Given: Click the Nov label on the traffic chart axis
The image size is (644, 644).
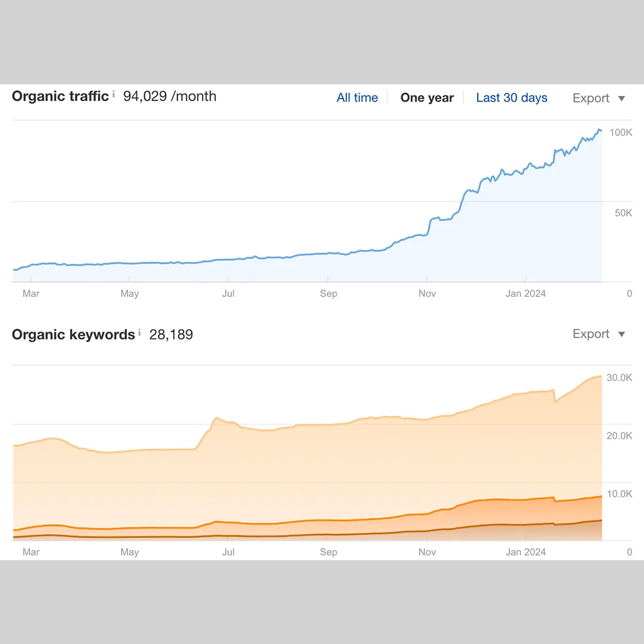Looking at the screenshot, I should (x=427, y=294).
